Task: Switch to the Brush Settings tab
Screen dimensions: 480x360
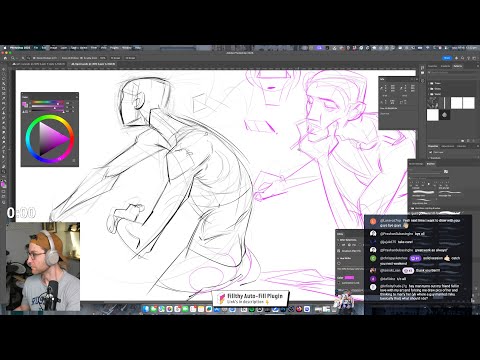Action: coord(416,164)
